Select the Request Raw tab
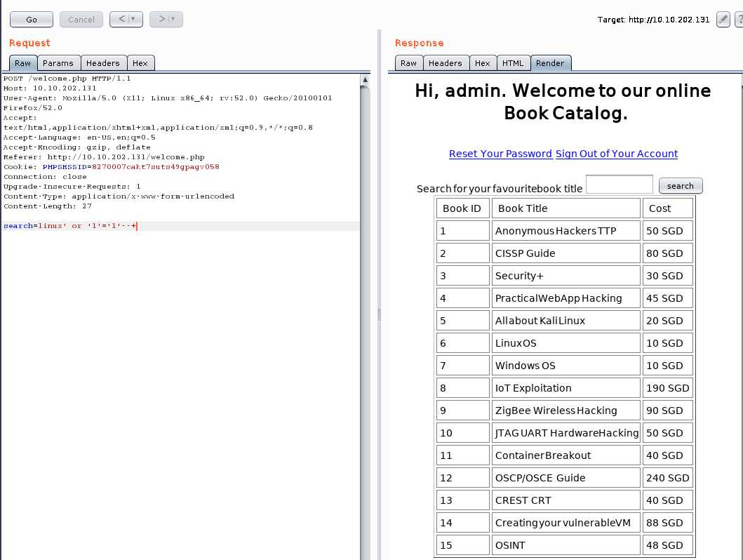This screenshot has width=743, height=560. (22, 63)
